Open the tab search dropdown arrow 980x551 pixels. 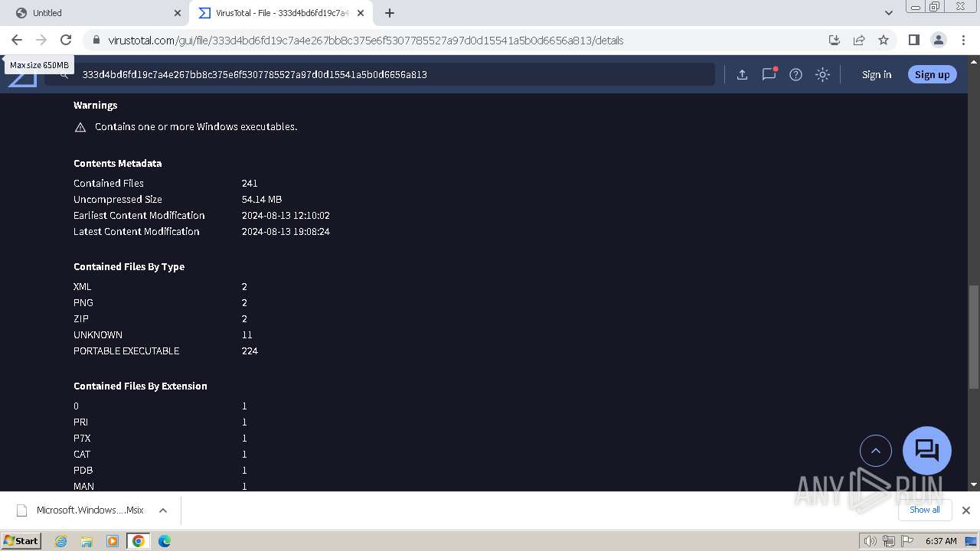click(888, 13)
